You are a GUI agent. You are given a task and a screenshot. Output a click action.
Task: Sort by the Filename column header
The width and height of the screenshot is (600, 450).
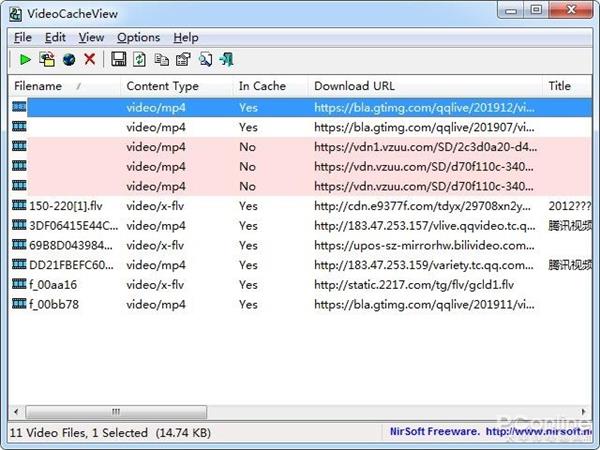click(x=38, y=86)
